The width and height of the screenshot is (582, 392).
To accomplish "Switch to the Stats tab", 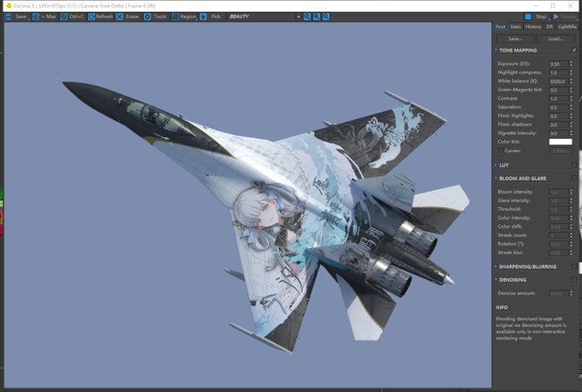I will point(515,27).
